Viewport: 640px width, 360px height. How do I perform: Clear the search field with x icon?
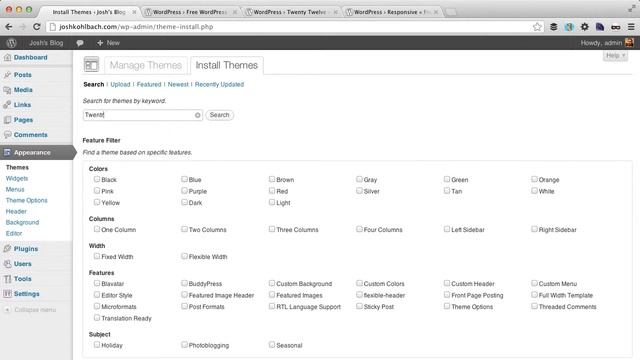click(x=198, y=115)
